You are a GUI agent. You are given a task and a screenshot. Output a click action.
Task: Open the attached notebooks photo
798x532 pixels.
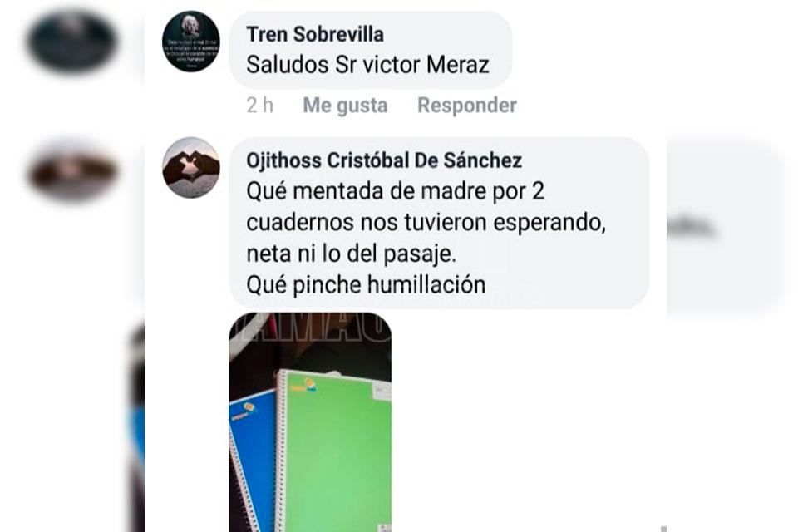click(310, 422)
